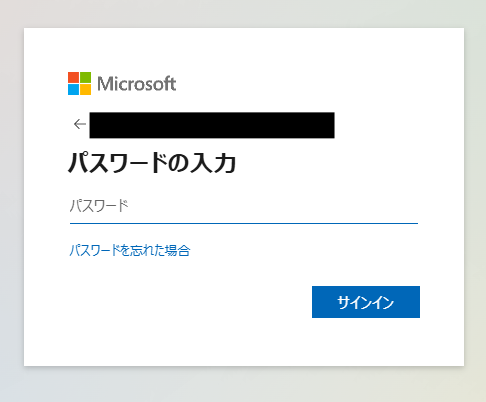The height and width of the screenshot is (402, 486).
Task: Select the red square of the Microsoft logo
Action: click(73, 77)
